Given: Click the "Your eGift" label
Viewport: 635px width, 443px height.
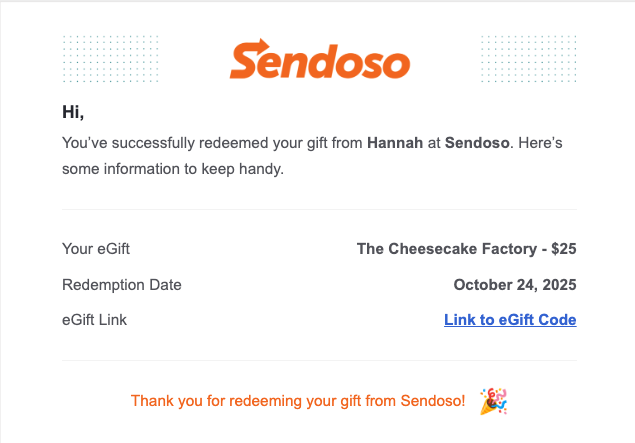Looking at the screenshot, I should coord(96,248).
